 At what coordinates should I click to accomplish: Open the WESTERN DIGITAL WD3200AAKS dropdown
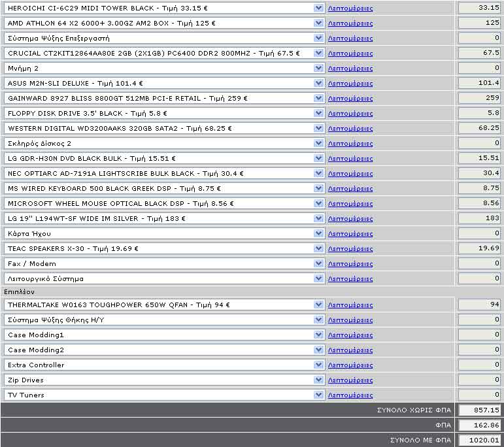pyautogui.click(x=164, y=128)
